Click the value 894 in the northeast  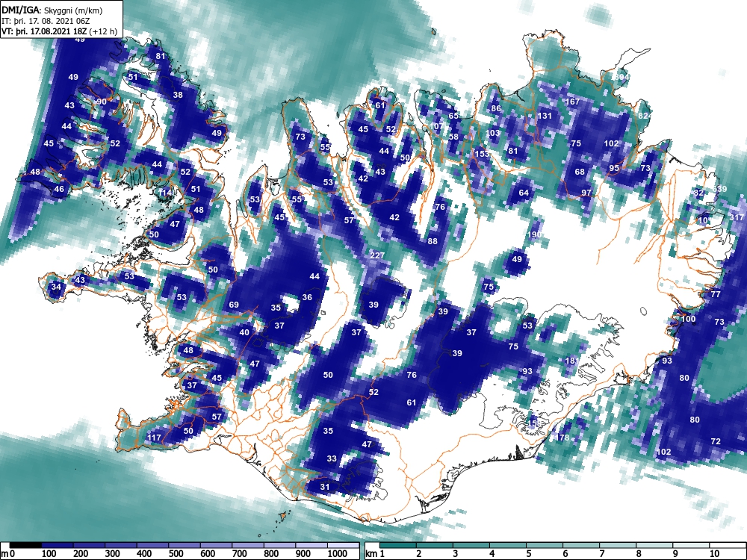pos(623,77)
